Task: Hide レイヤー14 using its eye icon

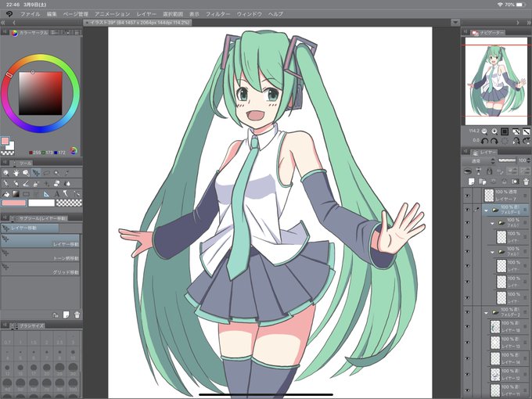Action: (x=468, y=358)
